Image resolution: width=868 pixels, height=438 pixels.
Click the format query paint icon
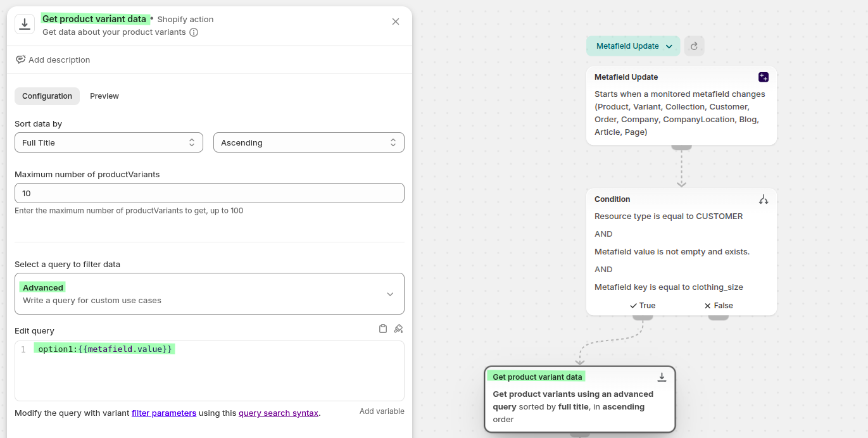(398, 328)
